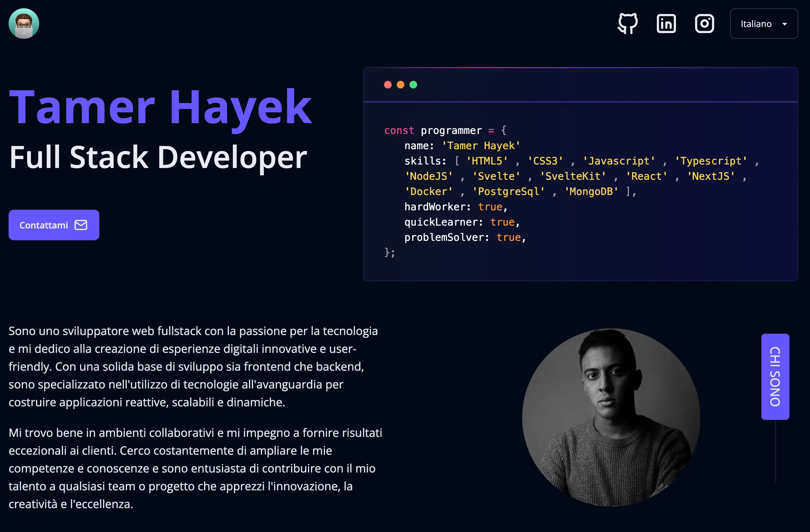Click the 'Javascript' skill string
Viewport: 810px width, 532px height.
619,161
